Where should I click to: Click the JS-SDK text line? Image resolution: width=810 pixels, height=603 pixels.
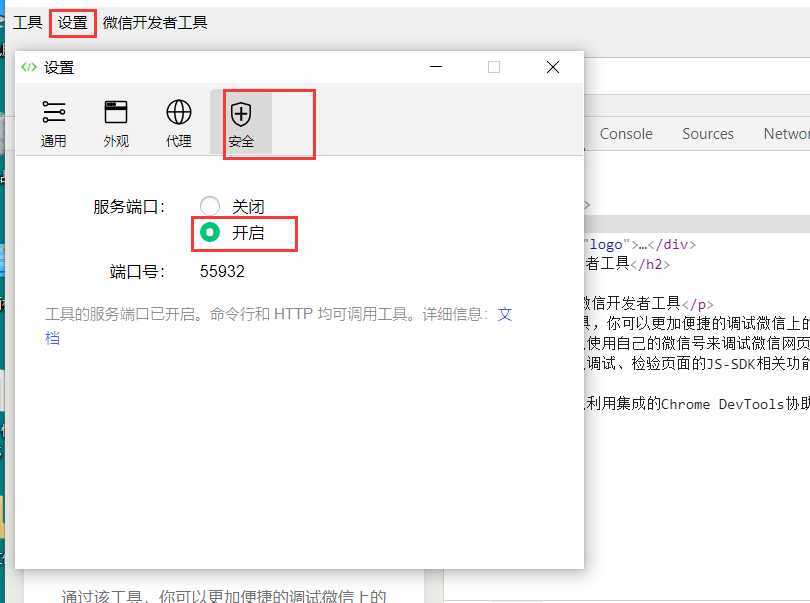[x=697, y=363]
